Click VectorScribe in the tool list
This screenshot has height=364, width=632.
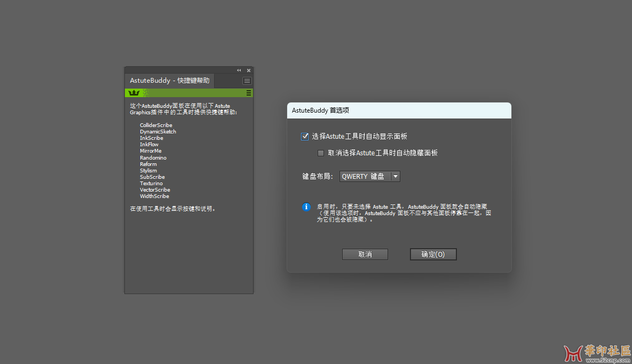[155, 190]
